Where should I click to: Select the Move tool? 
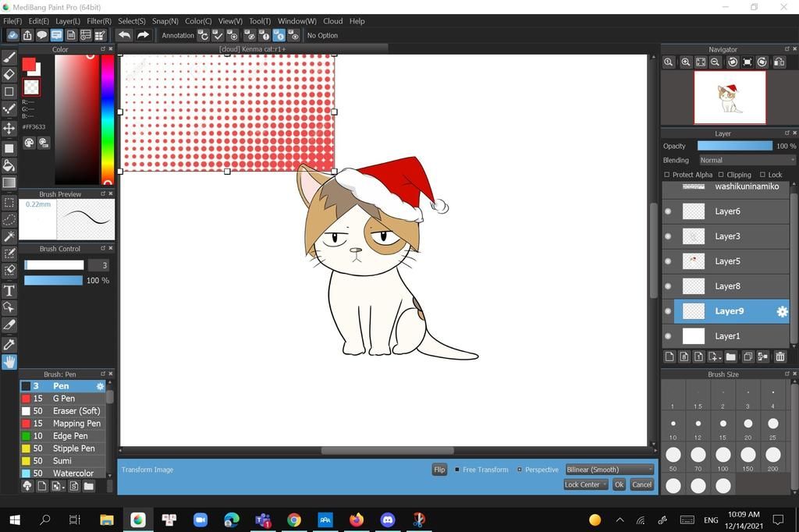point(9,128)
